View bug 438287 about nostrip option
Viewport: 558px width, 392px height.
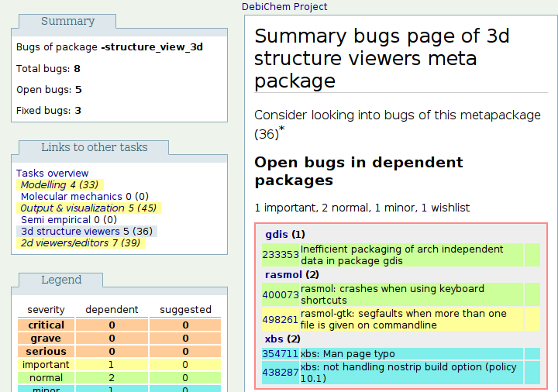[280, 373]
